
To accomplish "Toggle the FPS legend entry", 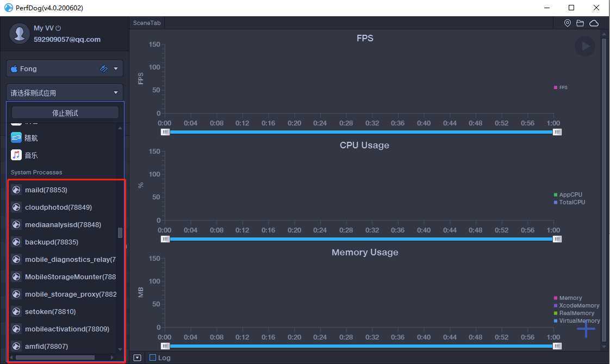I will coord(561,87).
